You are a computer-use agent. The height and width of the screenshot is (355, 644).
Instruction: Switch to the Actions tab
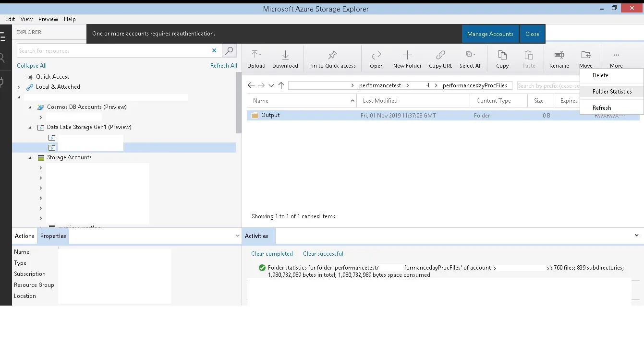coord(24,236)
